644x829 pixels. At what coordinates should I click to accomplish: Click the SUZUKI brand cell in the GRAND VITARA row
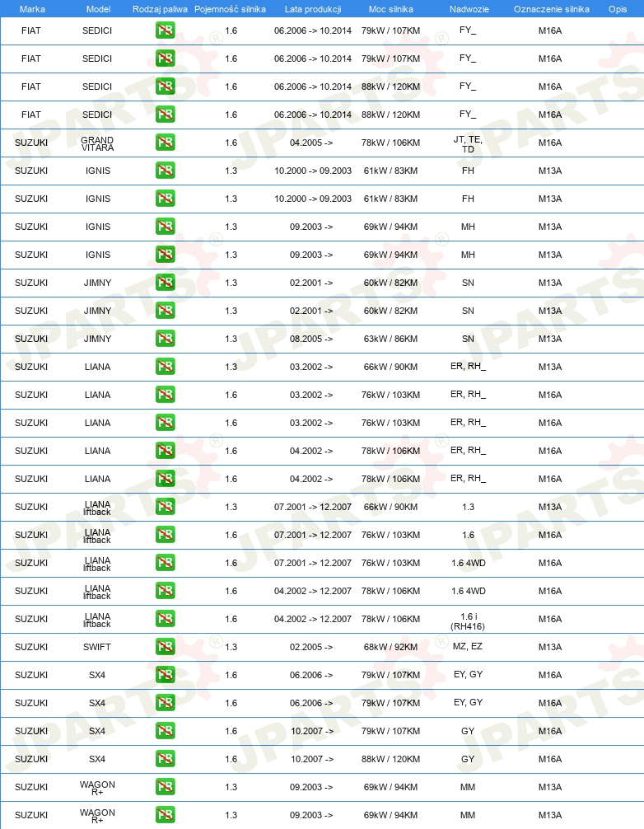click(x=31, y=143)
